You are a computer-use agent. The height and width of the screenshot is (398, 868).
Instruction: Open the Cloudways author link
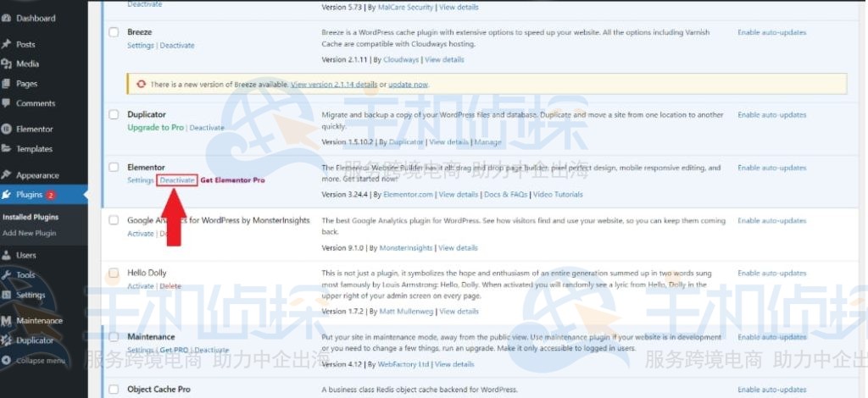pyautogui.click(x=401, y=59)
